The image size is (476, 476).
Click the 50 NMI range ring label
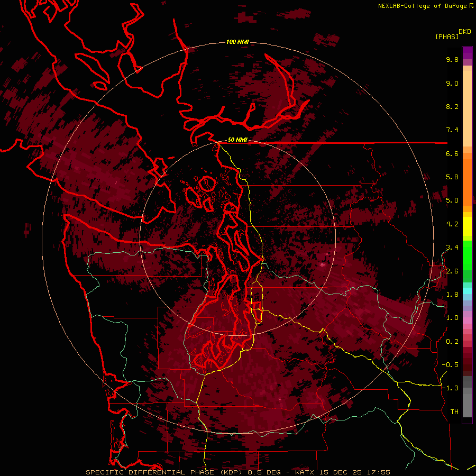click(237, 140)
